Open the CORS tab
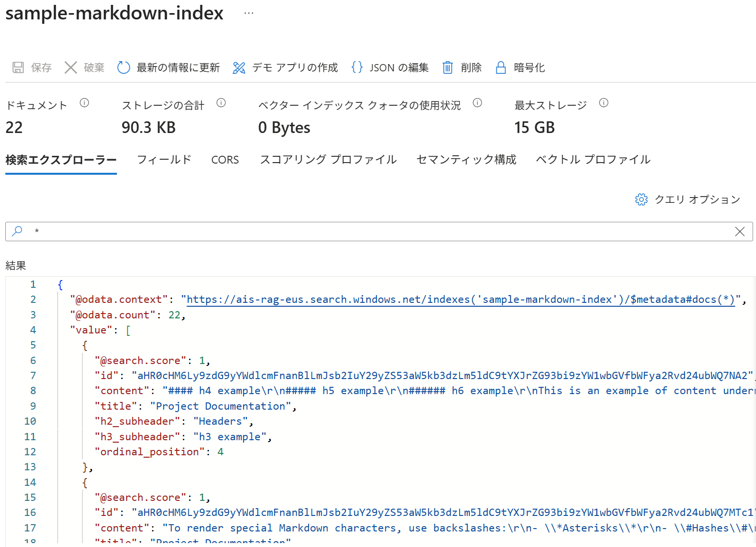Viewport: 756px width, 547px height. (225, 160)
